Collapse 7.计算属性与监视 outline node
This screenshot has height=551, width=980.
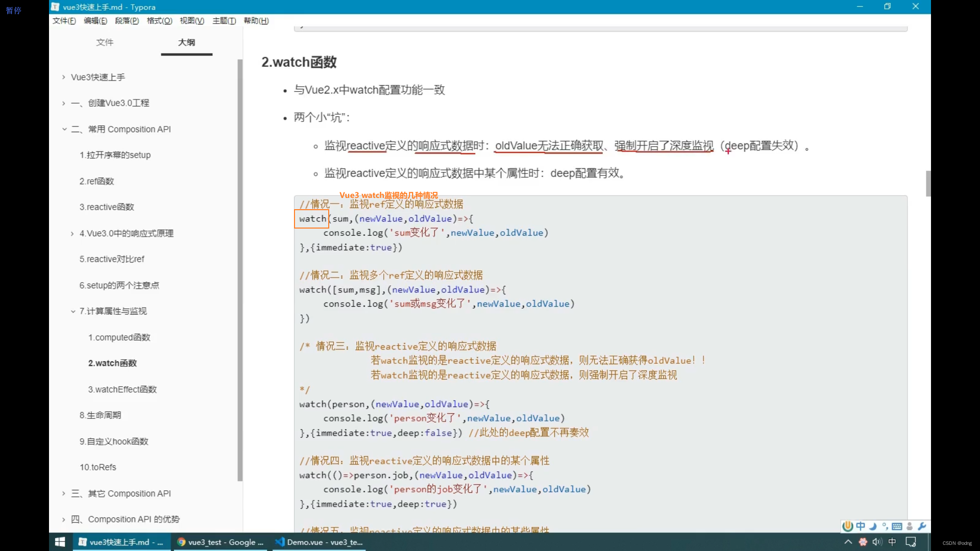tap(73, 311)
